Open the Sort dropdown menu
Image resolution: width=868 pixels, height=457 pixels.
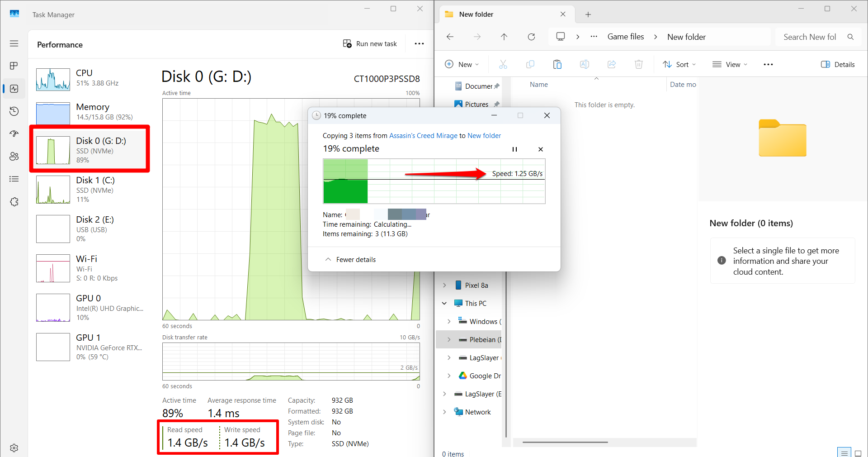click(679, 64)
